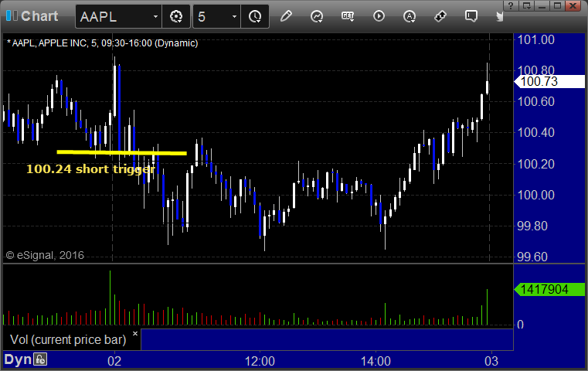This screenshot has width=588, height=371.
Task: Click the 101.00 price axis label
Action: pyautogui.click(x=535, y=39)
